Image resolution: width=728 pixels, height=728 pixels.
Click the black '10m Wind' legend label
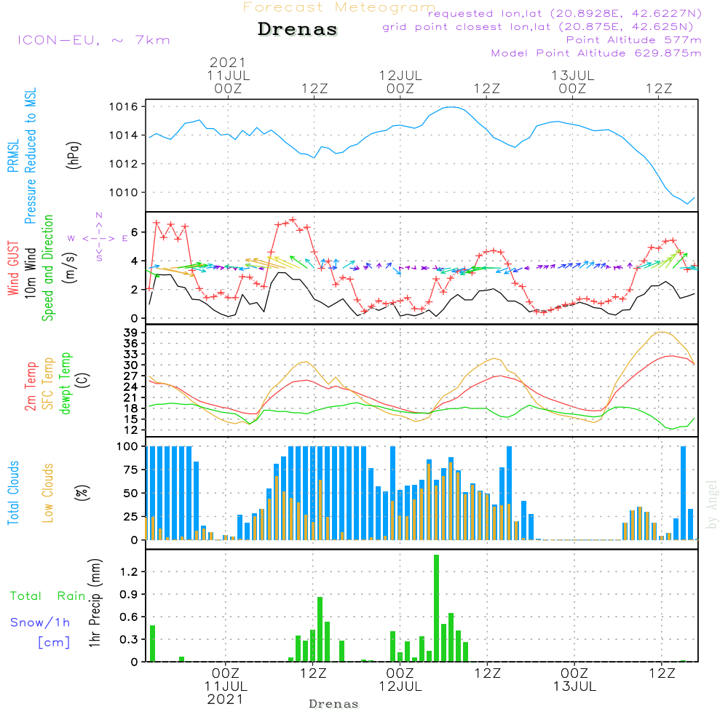click(x=30, y=273)
